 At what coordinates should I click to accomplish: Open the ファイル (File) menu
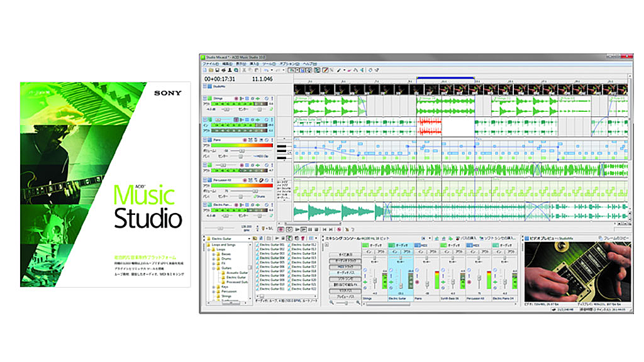click(211, 64)
